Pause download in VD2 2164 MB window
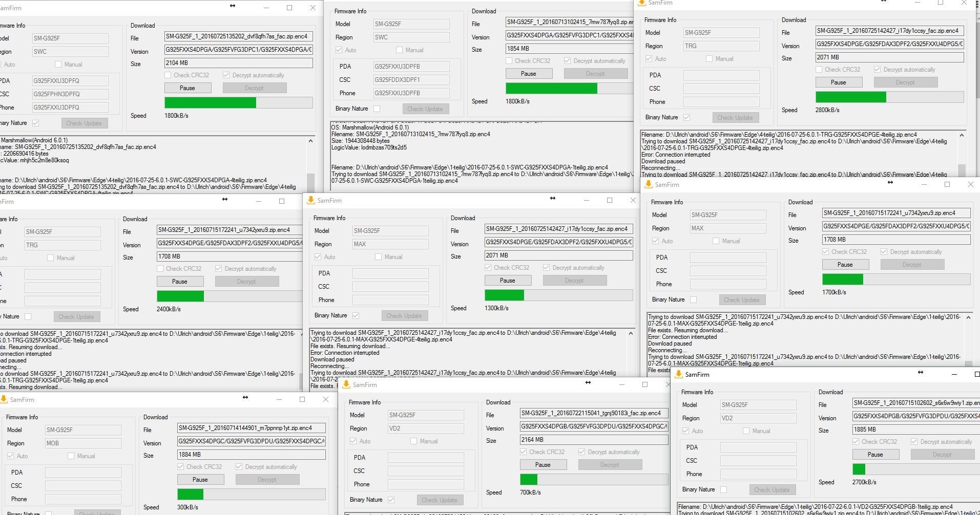980x515 pixels. click(543, 465)
